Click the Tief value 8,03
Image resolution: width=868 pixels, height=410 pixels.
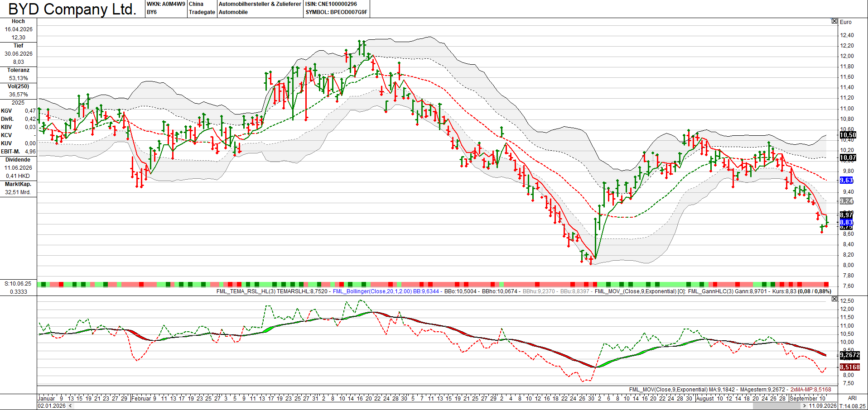click(19, 62)
